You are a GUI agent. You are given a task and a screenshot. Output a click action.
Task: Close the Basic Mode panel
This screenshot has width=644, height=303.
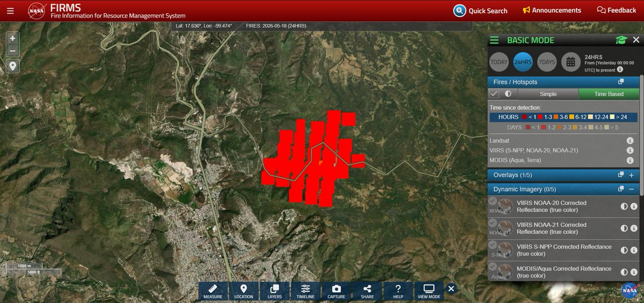[636, 40]
